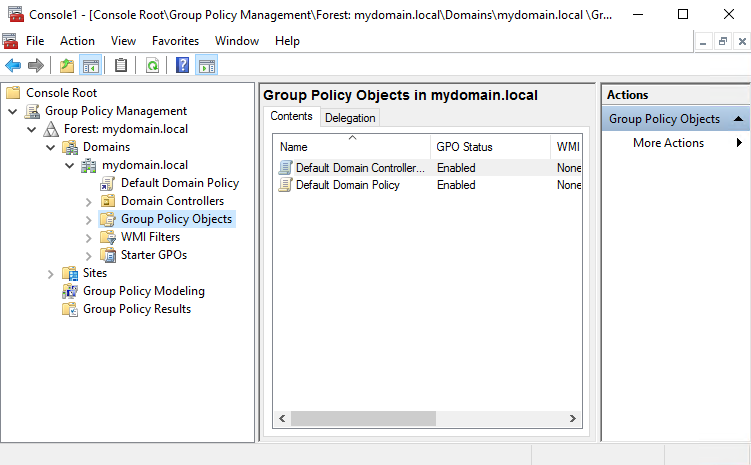Screen dimensions: 751x465
Task: Sort list by GPO Status column header
Action: coord(464,147)
